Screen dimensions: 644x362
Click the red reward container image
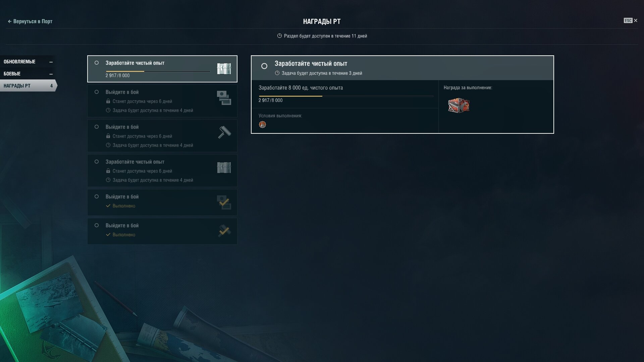pos(459,105)
